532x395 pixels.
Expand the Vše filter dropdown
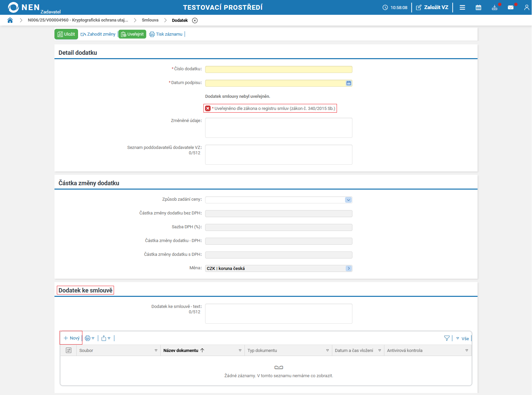(x=463, y=339)
